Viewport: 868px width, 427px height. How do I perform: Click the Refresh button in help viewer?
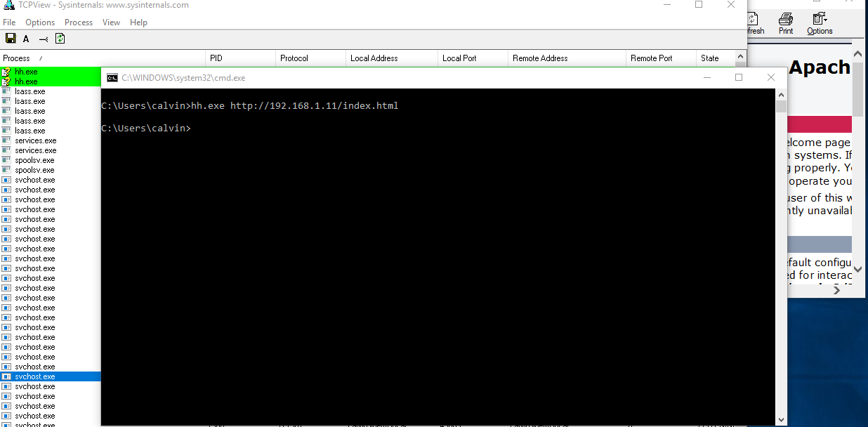click(x=756, y=23)
